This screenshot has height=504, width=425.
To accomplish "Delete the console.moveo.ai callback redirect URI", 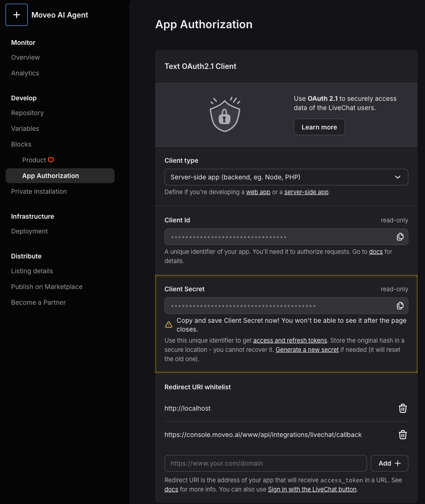I will 402,435.
